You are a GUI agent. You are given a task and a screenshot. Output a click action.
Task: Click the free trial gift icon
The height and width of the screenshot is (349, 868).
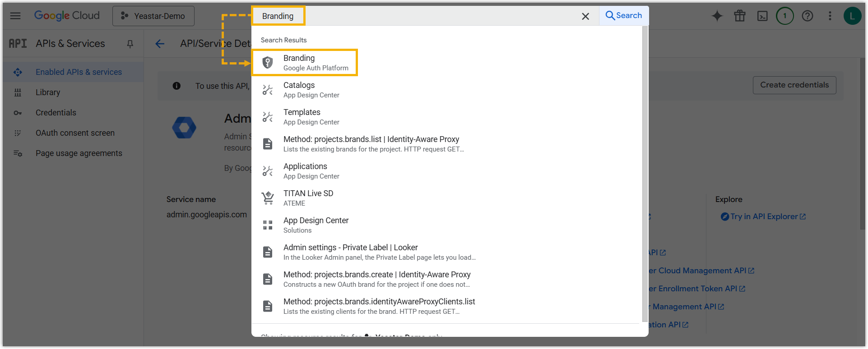tap(740, 16)
